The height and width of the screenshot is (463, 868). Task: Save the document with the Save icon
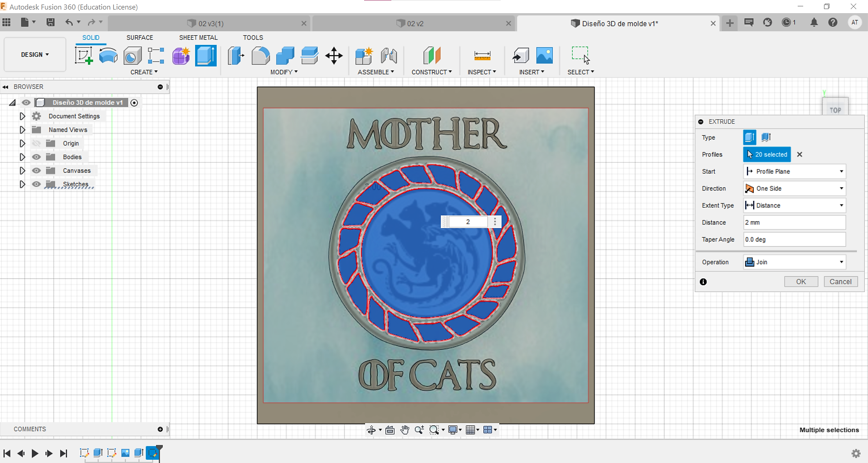point(51,22)
